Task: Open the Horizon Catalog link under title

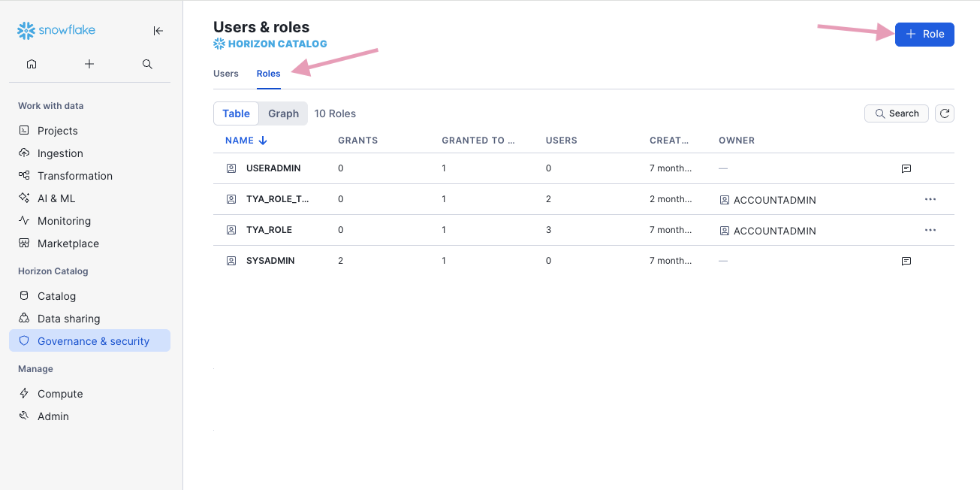Action: [x=270, y=44]
